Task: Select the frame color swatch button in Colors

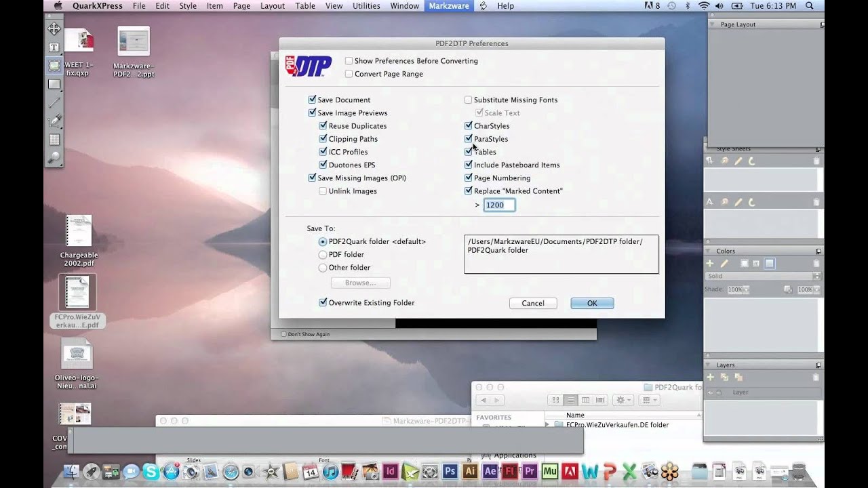Action: 744,263
